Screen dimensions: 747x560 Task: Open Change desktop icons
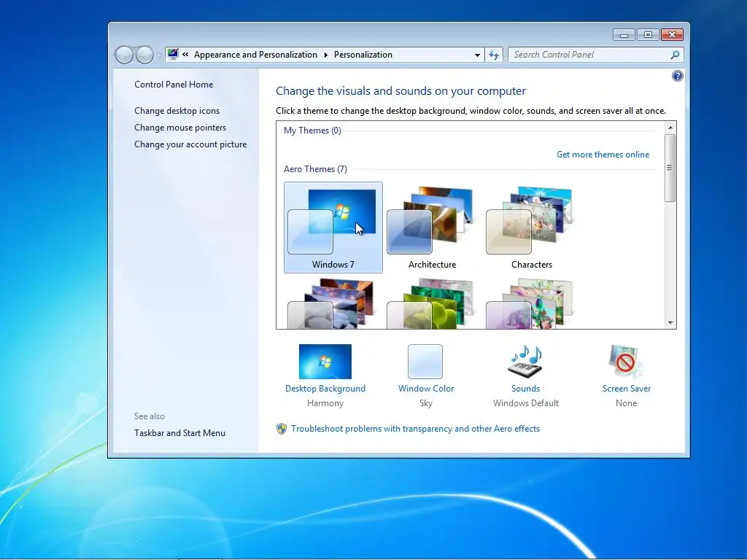coord(177,111)
